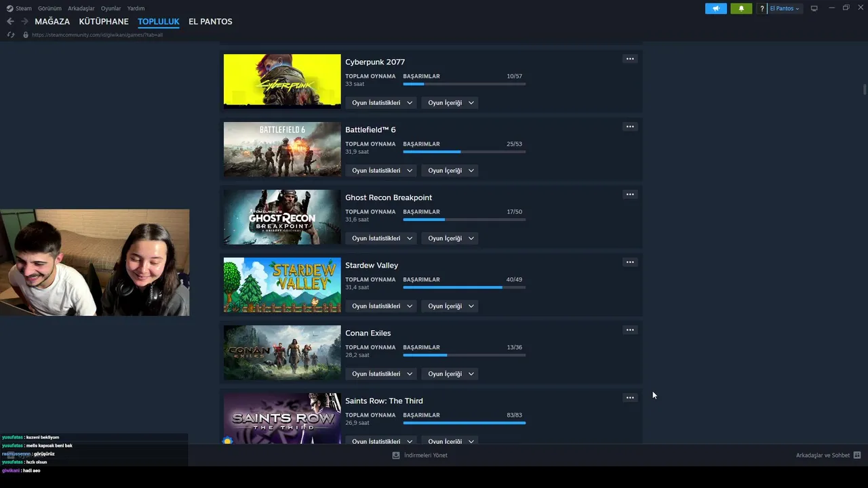Select the TOPLULUK tab
868x488 pixels.
(x=159, y=22)
